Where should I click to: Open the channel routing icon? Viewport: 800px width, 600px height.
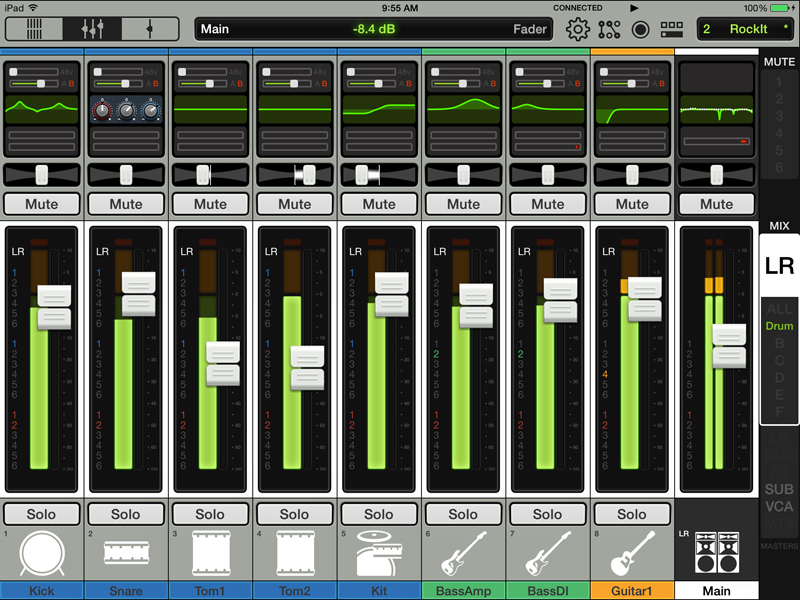608,30
